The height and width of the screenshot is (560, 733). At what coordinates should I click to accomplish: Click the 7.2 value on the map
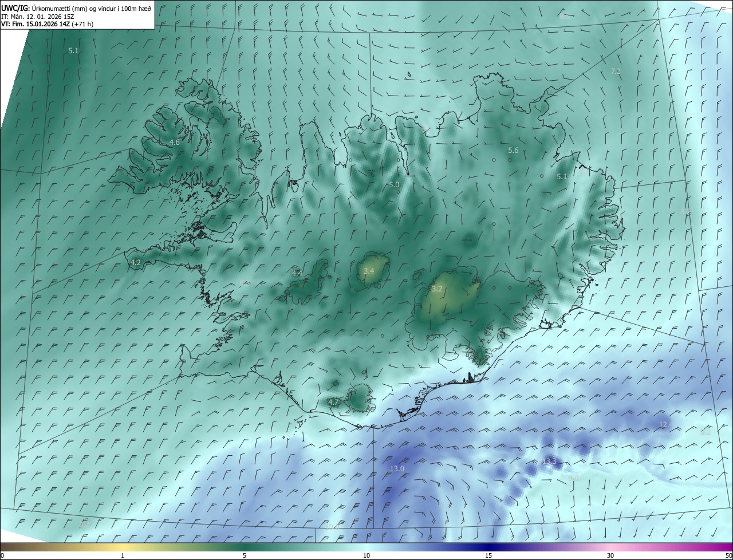[x=616, y=72]
